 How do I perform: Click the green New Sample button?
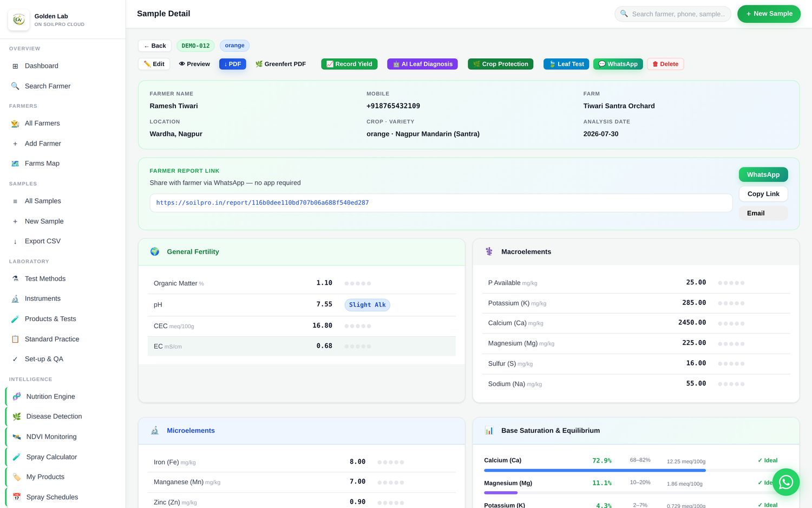coord(769,14)
